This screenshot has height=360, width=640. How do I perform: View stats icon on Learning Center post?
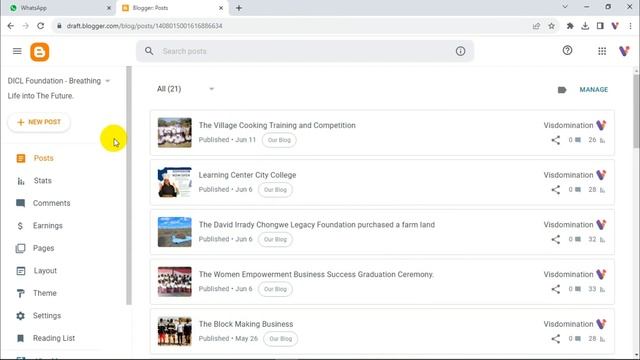tap(602, 190)
